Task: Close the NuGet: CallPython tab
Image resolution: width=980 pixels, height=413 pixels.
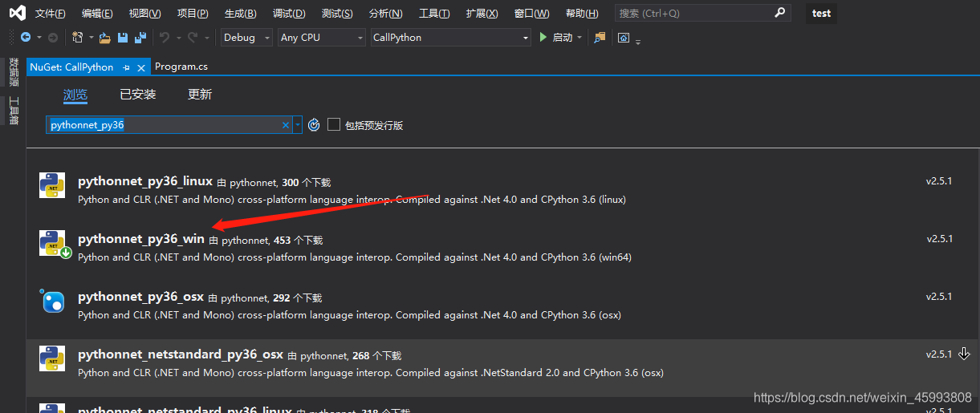Action: pyautogui.click(x=141, y=68)
